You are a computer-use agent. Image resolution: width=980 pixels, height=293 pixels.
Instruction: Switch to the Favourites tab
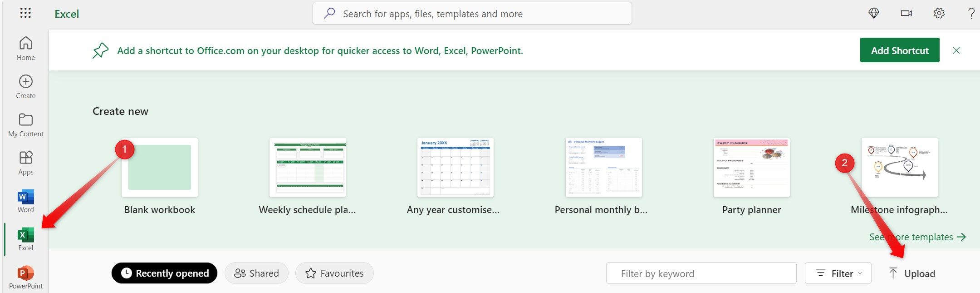click(334, 273)
